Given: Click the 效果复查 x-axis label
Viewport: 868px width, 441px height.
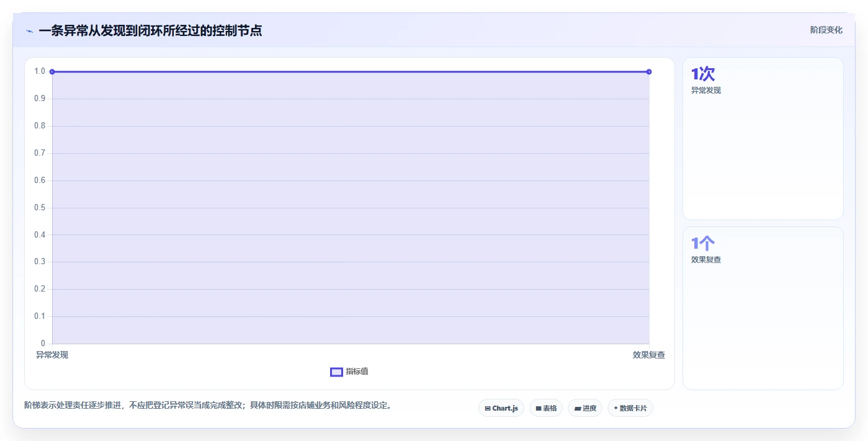Looking at the screenshot, I should tap(649, 355).
